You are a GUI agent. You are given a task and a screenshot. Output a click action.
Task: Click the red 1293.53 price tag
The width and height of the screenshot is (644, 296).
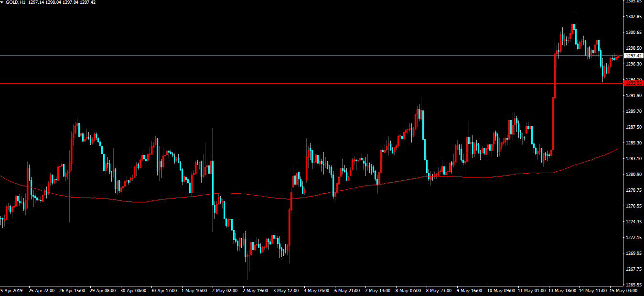tap(633, 83)
